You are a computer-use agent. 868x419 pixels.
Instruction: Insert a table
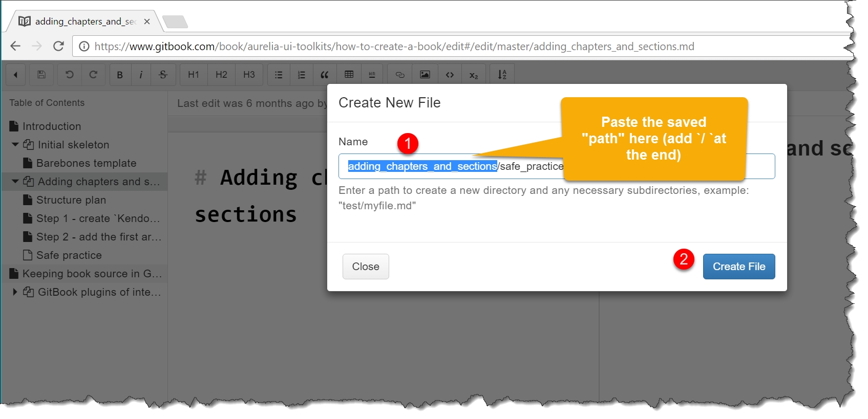click(349, 75)
